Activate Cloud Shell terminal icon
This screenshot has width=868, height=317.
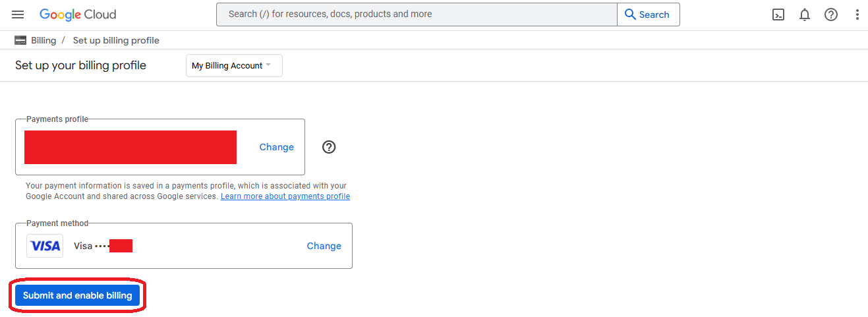pos(778,14)
